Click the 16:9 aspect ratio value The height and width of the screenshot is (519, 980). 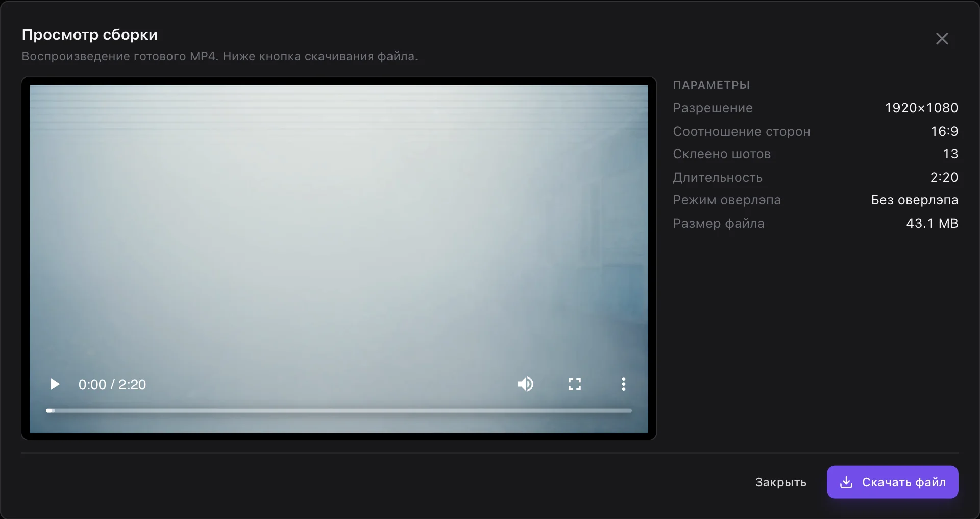click(x=944, y=131)
